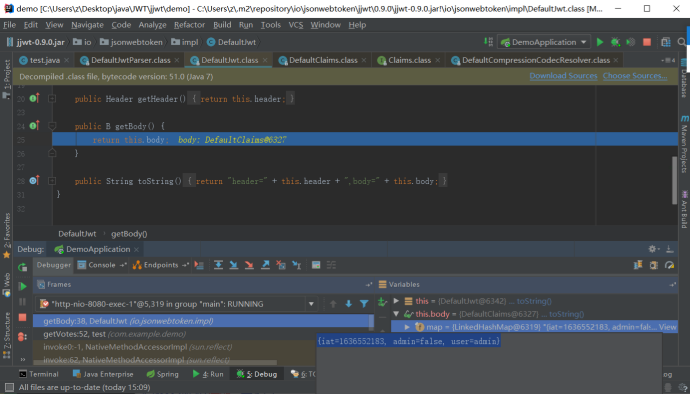Expand the folded getHeader method at line 20
The width and height of the screenshot is (690, 394).
point(52,99)
